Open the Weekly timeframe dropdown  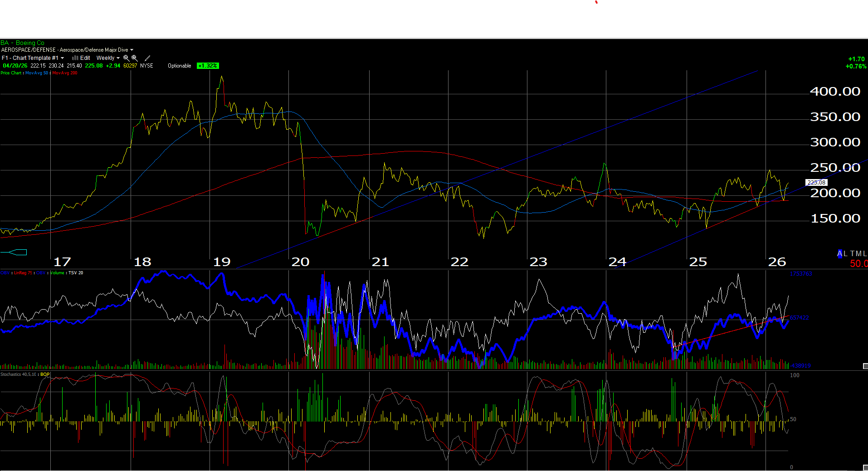point(108,58)
